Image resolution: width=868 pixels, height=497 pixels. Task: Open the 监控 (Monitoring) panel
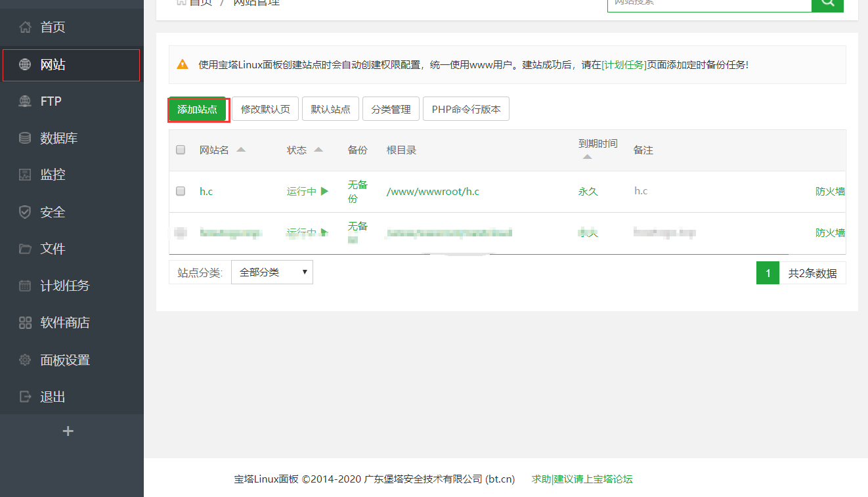(x=53, y=174)
